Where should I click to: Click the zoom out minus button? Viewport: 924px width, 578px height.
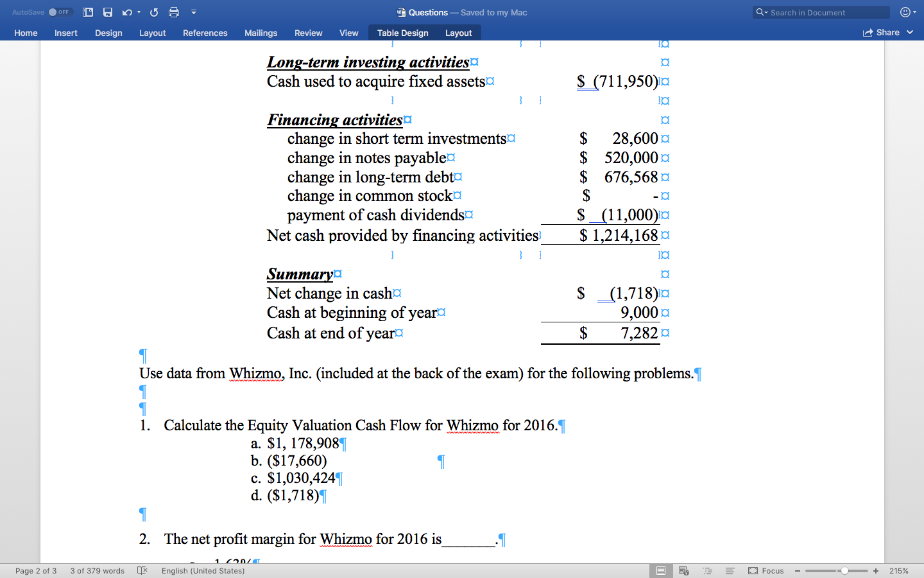point(798,570)
